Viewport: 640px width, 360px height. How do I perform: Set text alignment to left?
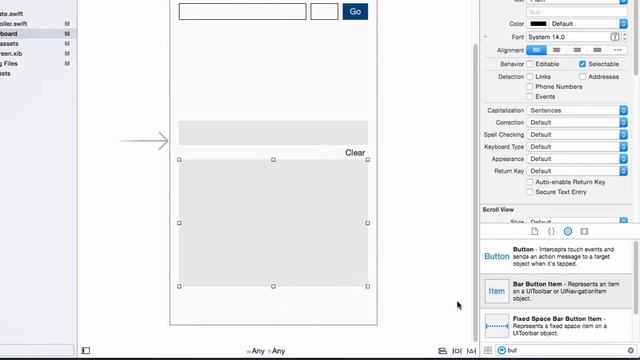click(536, 50)
